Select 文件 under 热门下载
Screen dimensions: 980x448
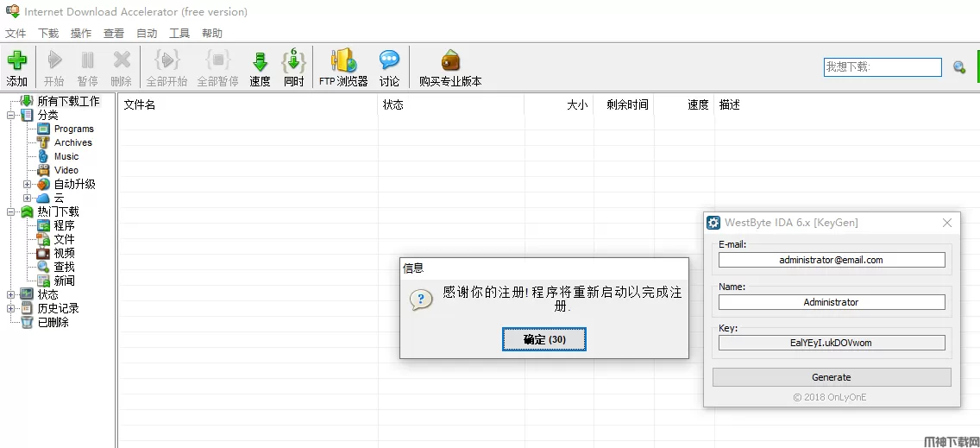65,239
